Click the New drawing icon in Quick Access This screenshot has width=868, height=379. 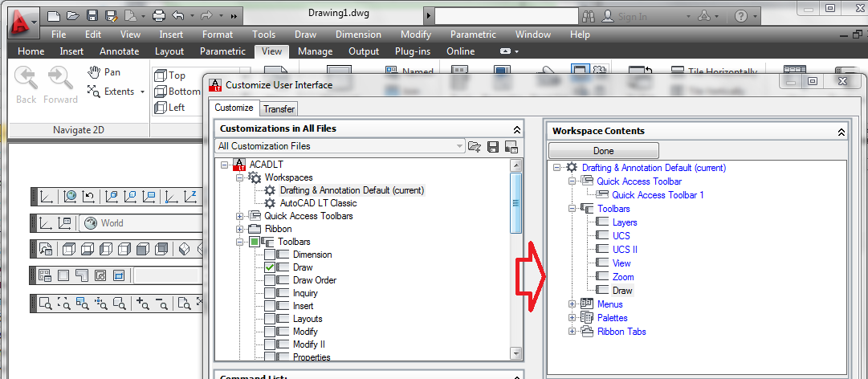click(x=52, y=15)
